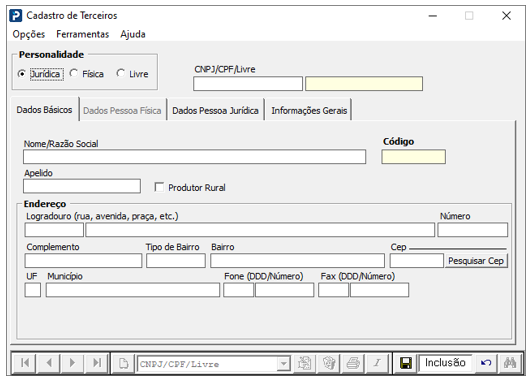The image size is (532, 384).
Task: Click the Nome/Razão Social field
Action: click(194, 157)
